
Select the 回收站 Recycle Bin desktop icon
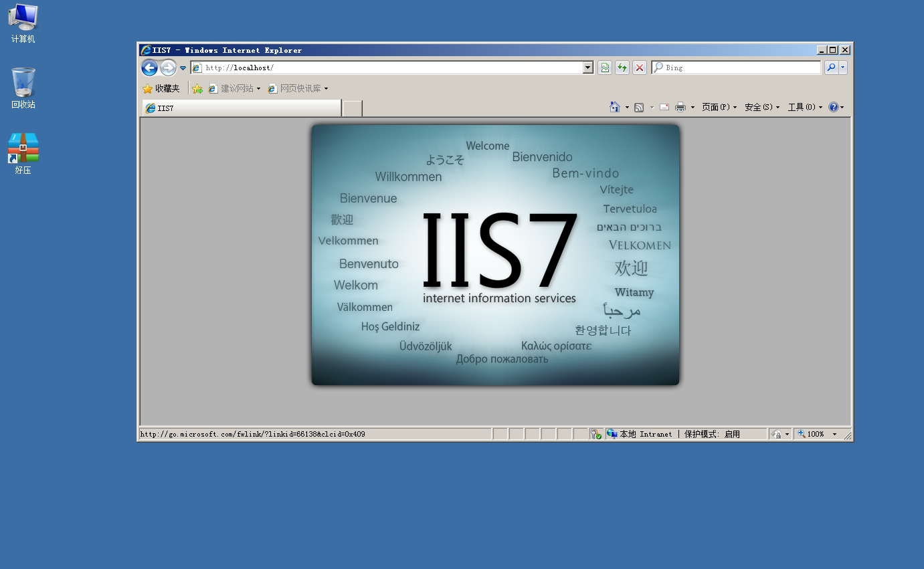pyautogui.click(x=23, y=88)
